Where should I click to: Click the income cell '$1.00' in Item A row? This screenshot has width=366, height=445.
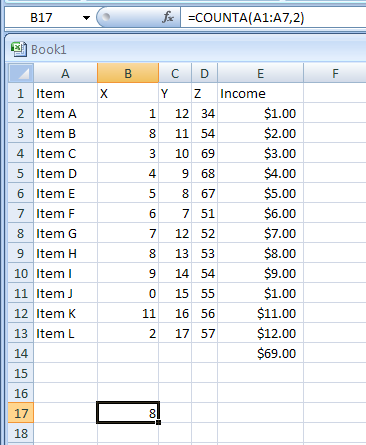click(260, 113)
